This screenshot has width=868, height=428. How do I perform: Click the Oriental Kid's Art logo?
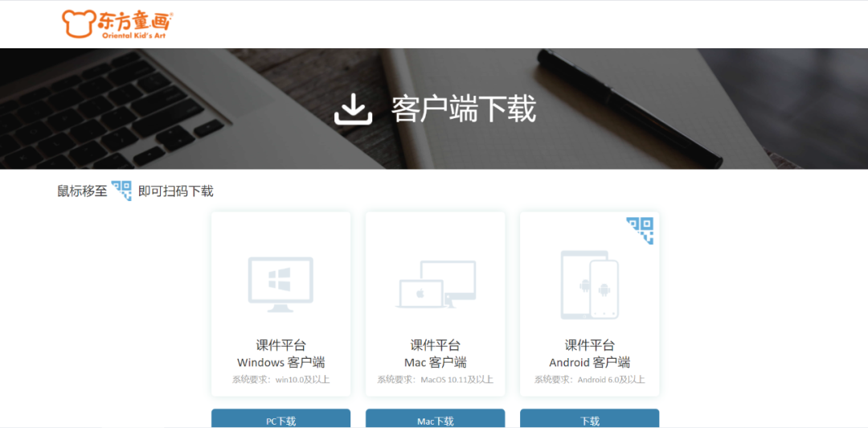click(118, 24)
